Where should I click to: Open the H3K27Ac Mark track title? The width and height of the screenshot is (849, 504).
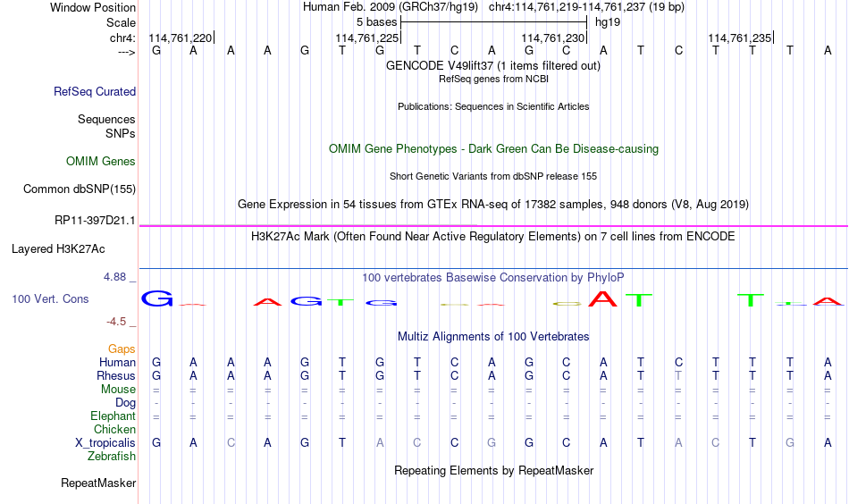(x=493, y=237)
